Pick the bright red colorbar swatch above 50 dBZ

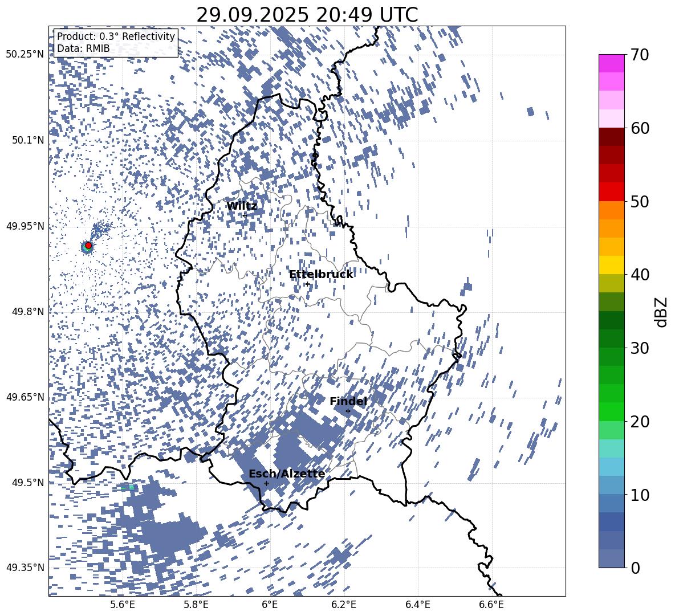611,192
